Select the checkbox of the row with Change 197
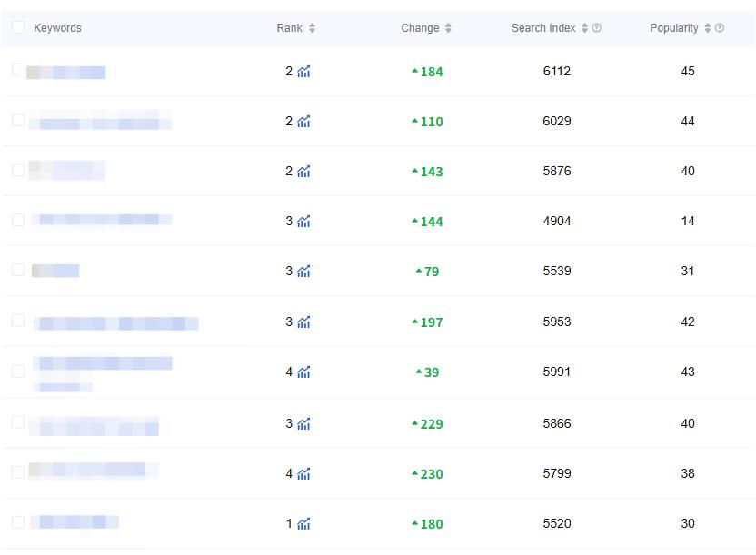Screen dimensions: 756x555 point(18,321)
